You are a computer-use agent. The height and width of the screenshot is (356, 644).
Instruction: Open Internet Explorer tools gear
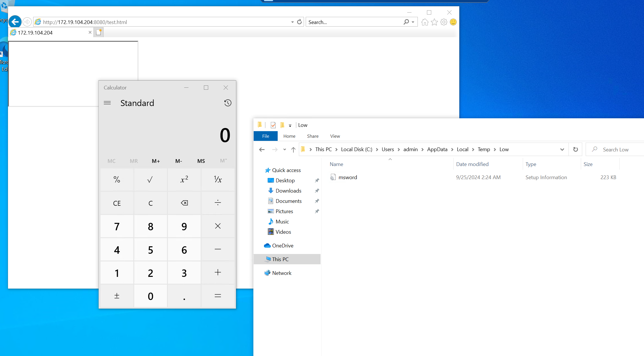[x=444, y=22]
